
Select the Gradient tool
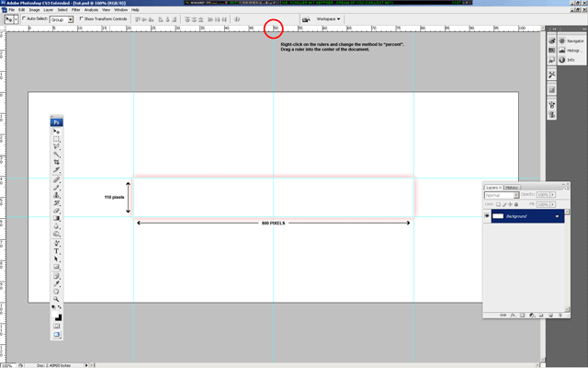[56, 218]
